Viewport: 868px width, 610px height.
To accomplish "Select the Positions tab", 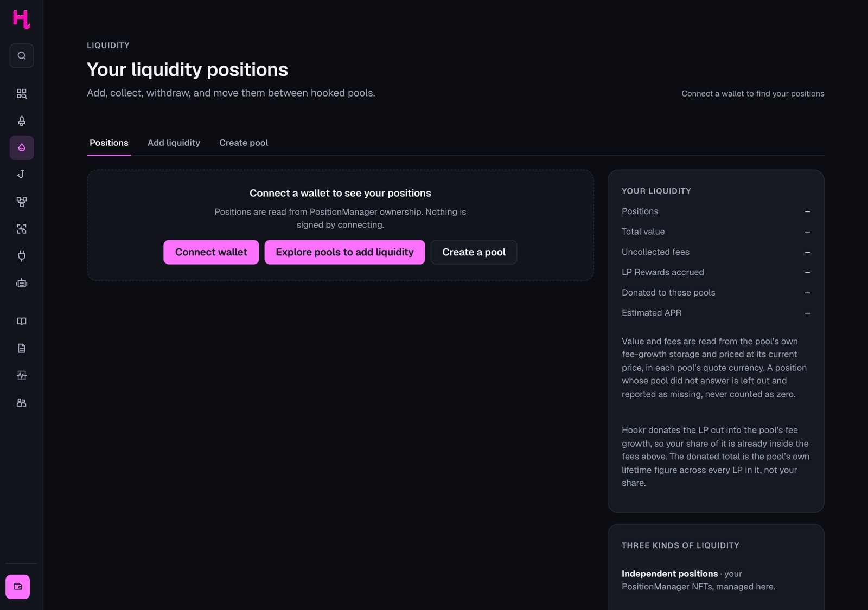I will pyautogui.click(x=109, y=143).
